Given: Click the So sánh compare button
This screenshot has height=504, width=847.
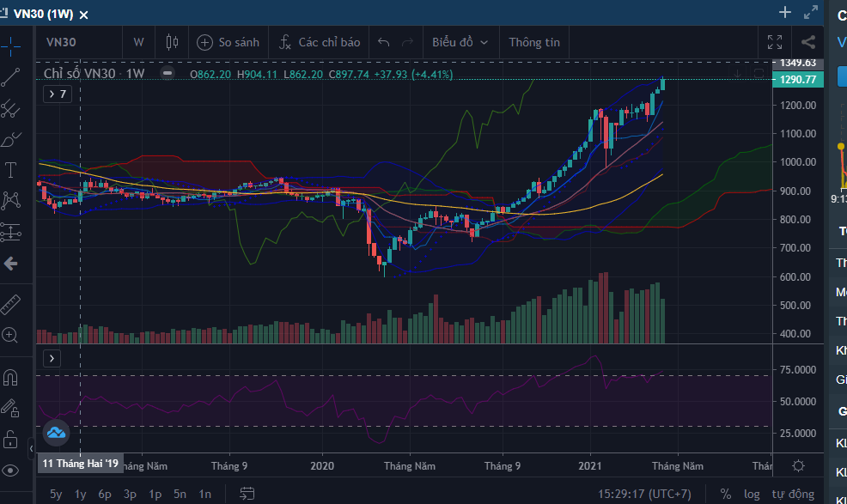Looking at the screenshot, I should 229,42.
